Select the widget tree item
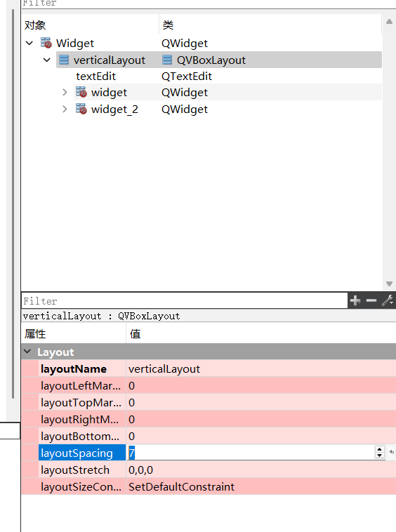The image size is (396, 532). (109, 92)
